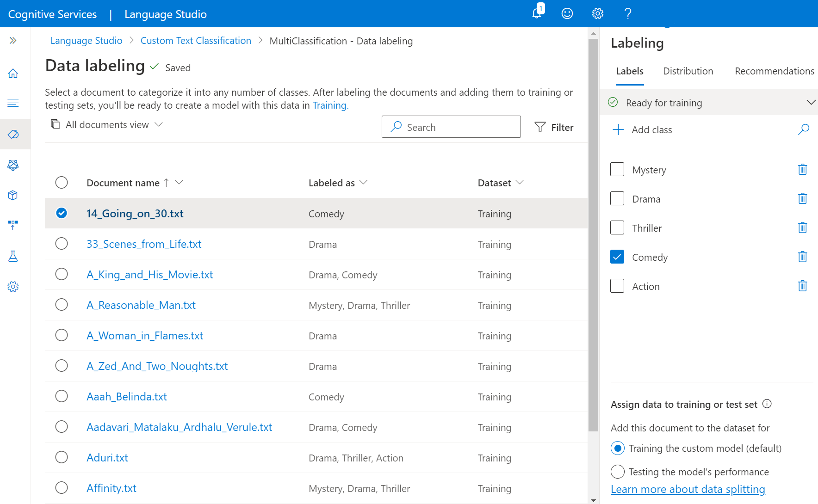Open the testing flask icon

click(13, 256)
